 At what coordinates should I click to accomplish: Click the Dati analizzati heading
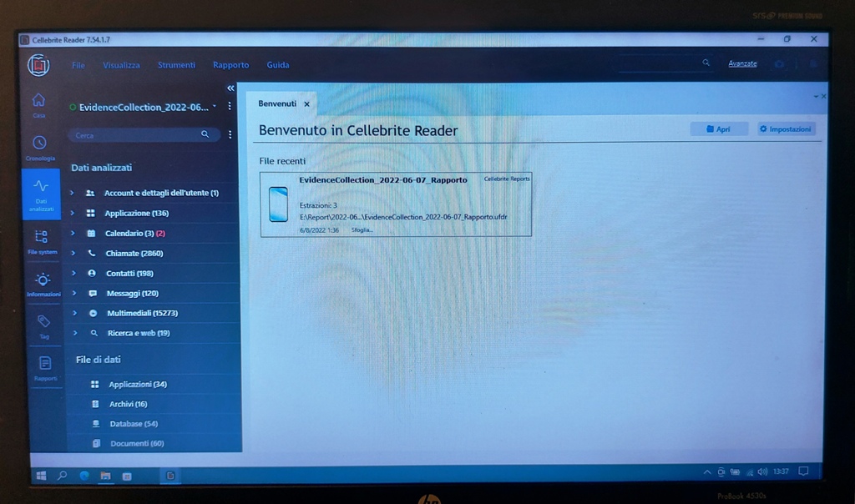101,168
